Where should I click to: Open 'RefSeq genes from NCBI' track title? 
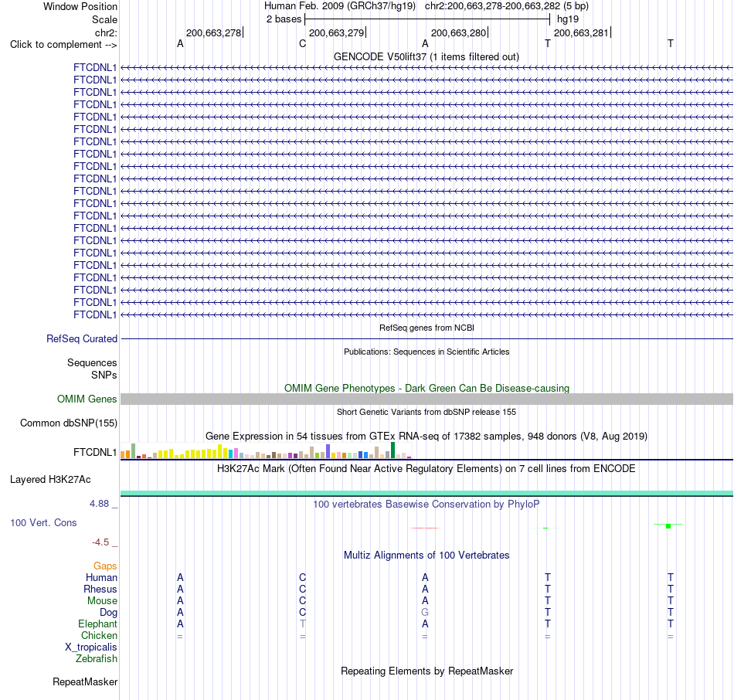point(426,328)
